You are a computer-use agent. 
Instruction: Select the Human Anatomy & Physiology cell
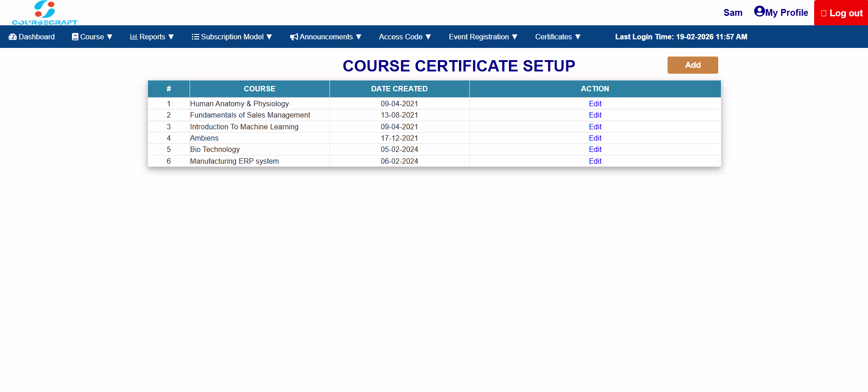coord(259,104)
